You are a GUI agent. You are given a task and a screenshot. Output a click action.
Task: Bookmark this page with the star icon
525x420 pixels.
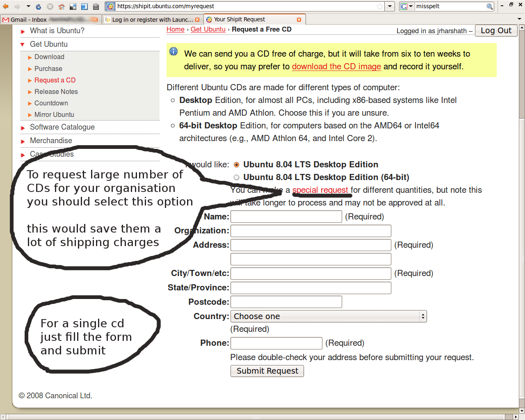(380, 6)
